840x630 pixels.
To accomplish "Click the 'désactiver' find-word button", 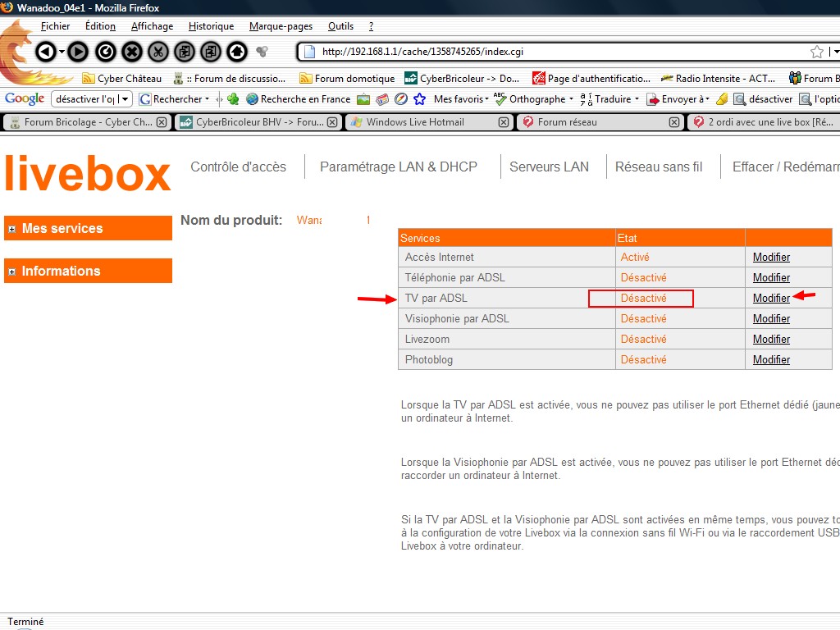I will tap(763, 99).
